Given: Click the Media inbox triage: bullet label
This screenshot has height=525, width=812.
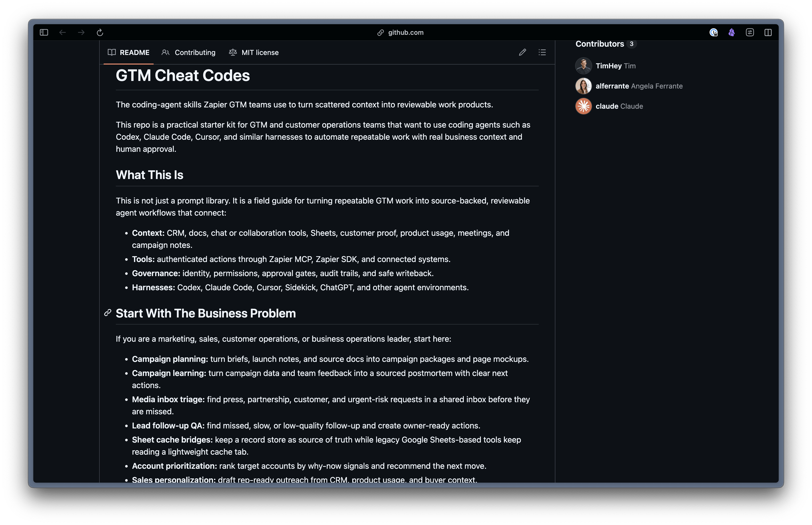Looking at the screenshot, I should [x=168, y=399].
